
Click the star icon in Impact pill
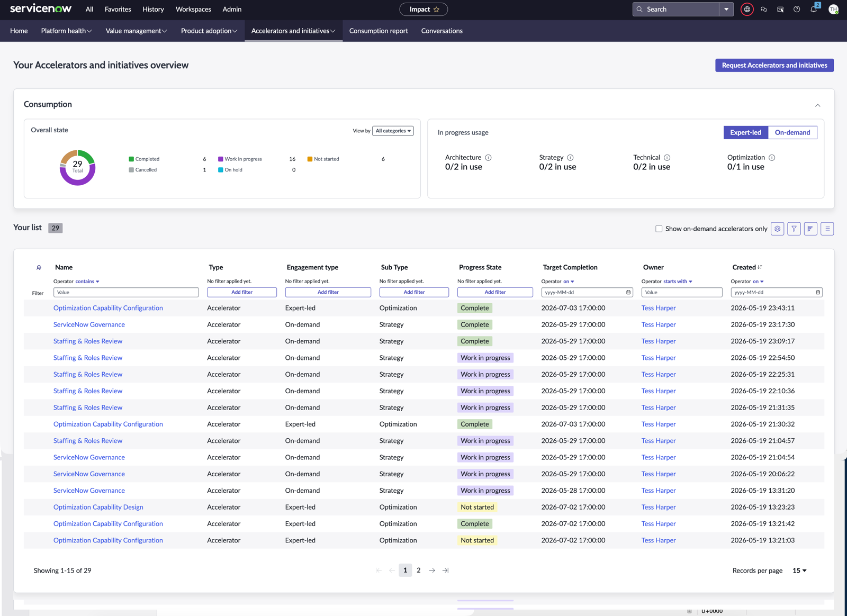(436, 10)
